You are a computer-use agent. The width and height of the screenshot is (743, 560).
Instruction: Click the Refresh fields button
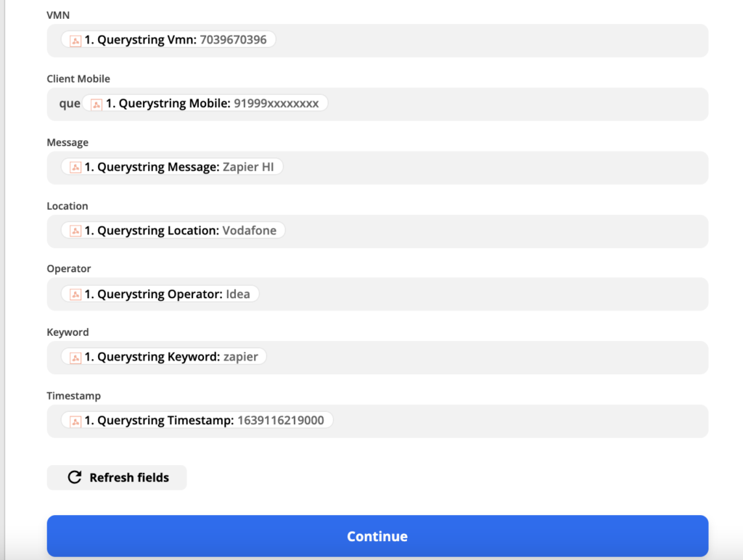click(117, 477)
